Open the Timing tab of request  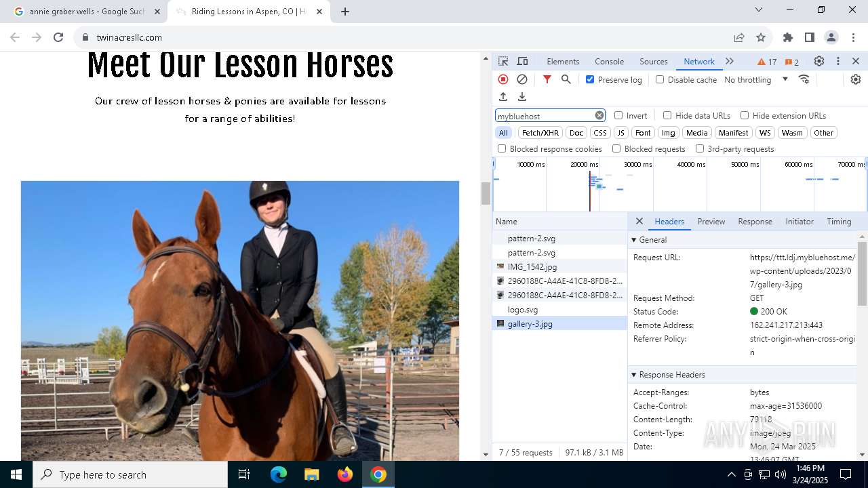(x=839, y=222)
